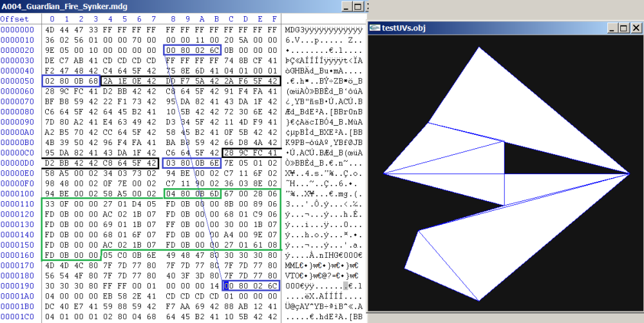Click the MDG3 text in ASCII column
Viewport: 644px width, 323px height.
click(296, 29)
